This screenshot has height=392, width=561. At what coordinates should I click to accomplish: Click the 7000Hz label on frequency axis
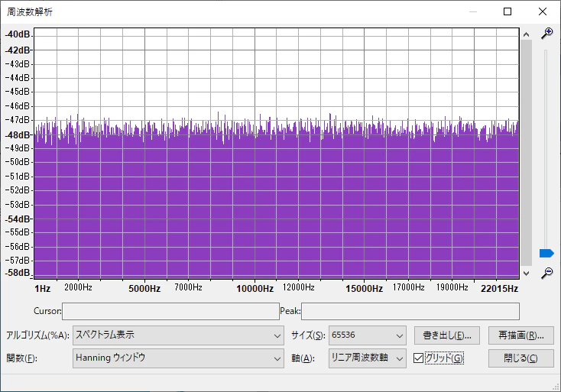click(x=188, y=287)
